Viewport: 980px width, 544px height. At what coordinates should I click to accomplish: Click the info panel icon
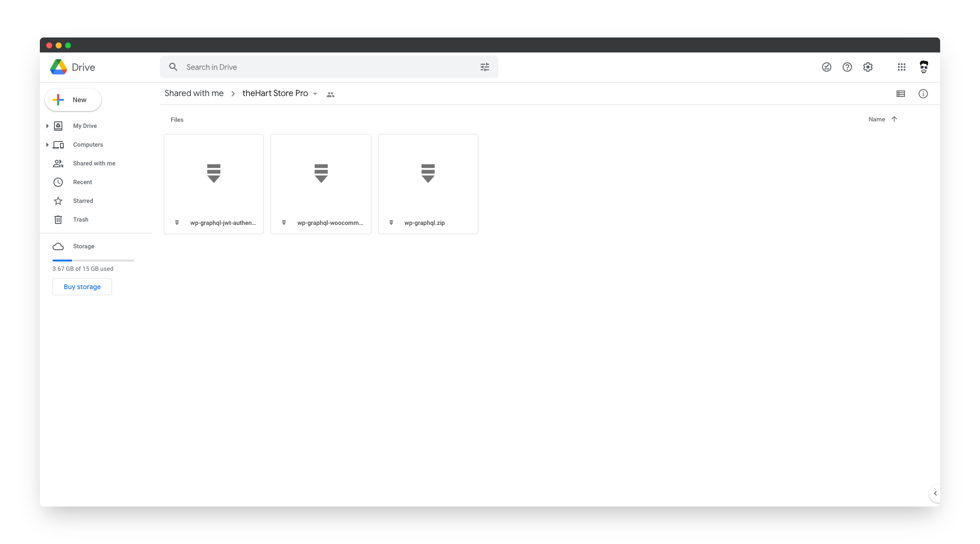coord(924,93)
